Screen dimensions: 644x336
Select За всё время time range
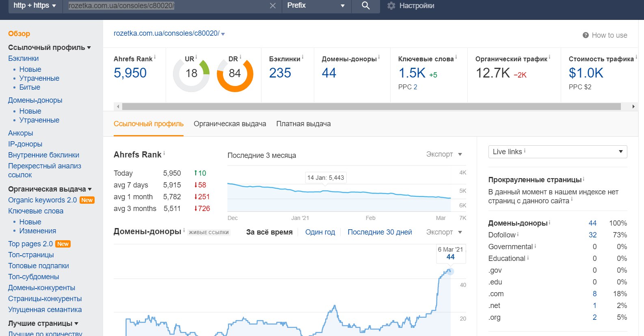click(x=269, y=232)
